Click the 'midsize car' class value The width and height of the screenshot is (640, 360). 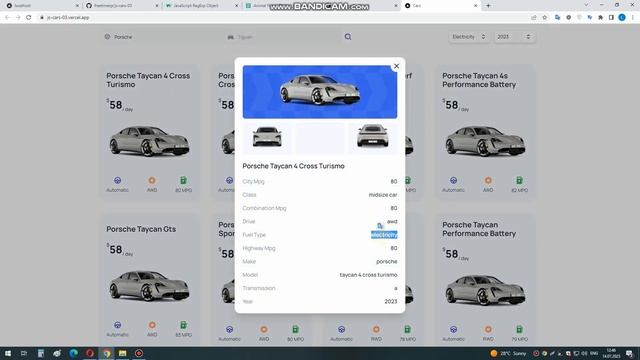pos(383,195)
